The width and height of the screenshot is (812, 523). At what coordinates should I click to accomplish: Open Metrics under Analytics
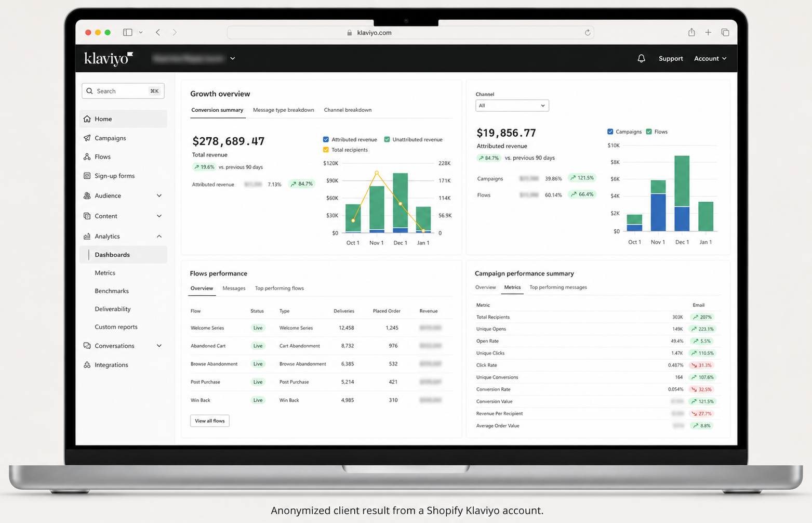(x=105, y=273)
